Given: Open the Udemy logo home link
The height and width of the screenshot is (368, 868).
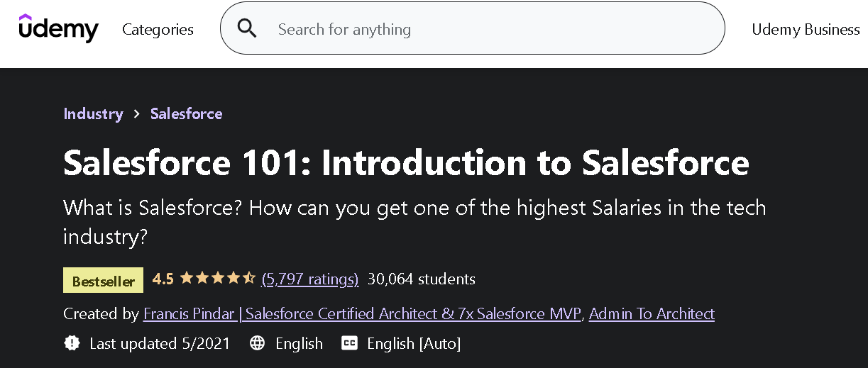Looking at the screenshot, I should (59, 28).
